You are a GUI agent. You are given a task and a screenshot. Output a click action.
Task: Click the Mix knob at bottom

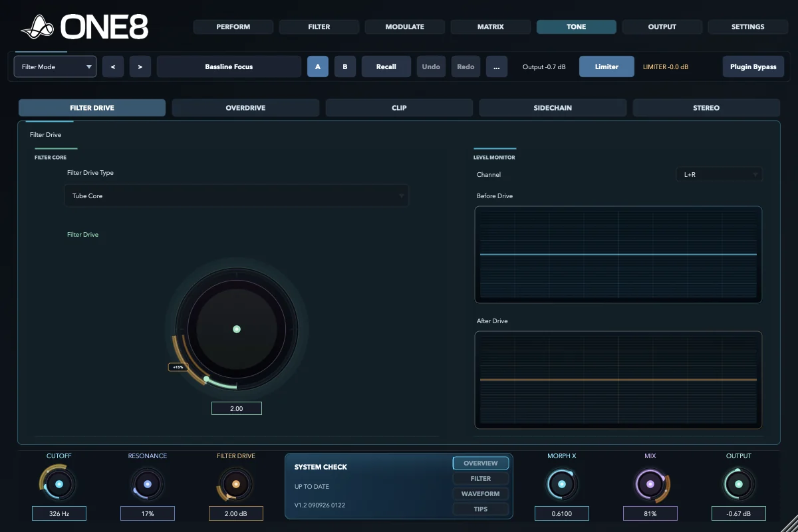point(650,484)
